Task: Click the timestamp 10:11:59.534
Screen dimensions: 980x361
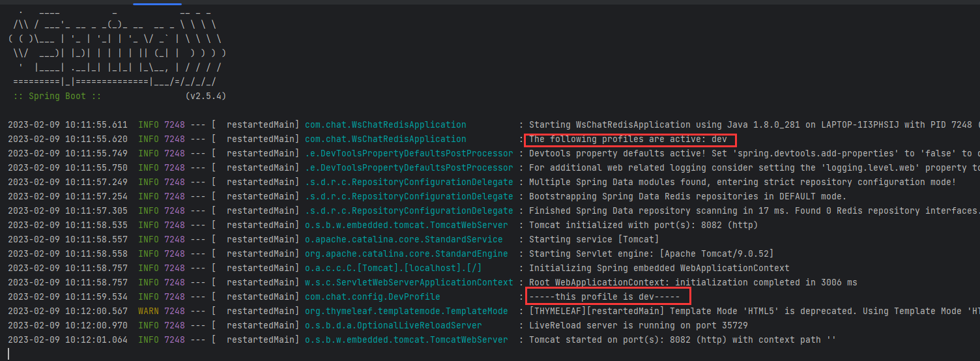Action: pyautogui.click(x=96, y=296)
